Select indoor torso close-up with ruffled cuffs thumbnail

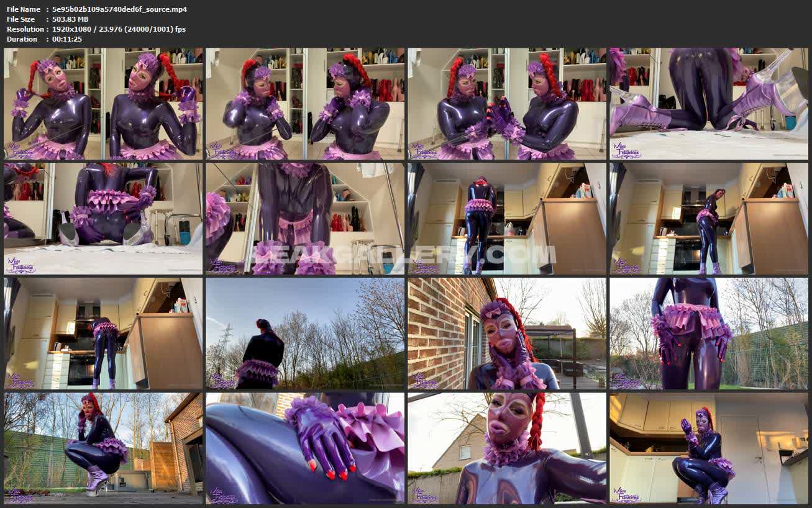tap(305, 219)
